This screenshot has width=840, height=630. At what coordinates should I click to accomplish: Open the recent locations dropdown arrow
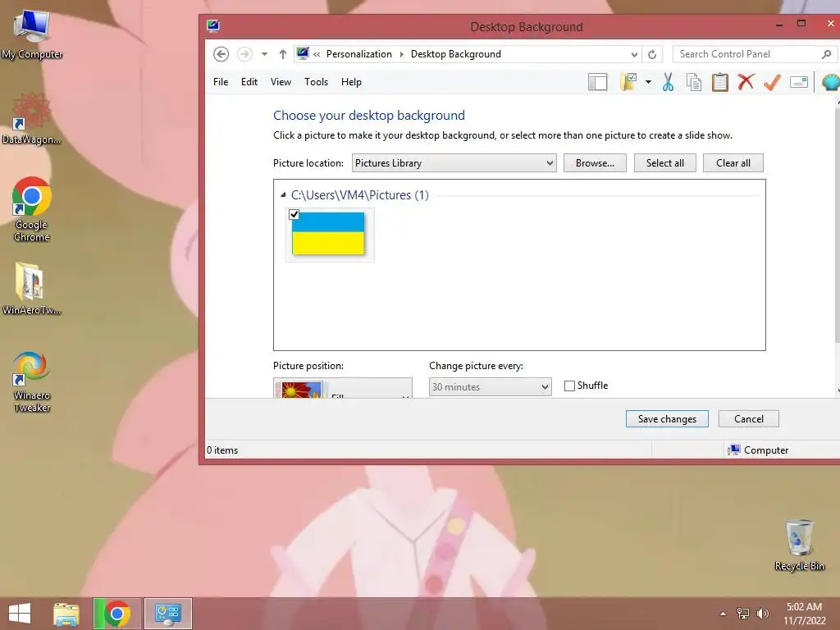[x=264, y=54]
